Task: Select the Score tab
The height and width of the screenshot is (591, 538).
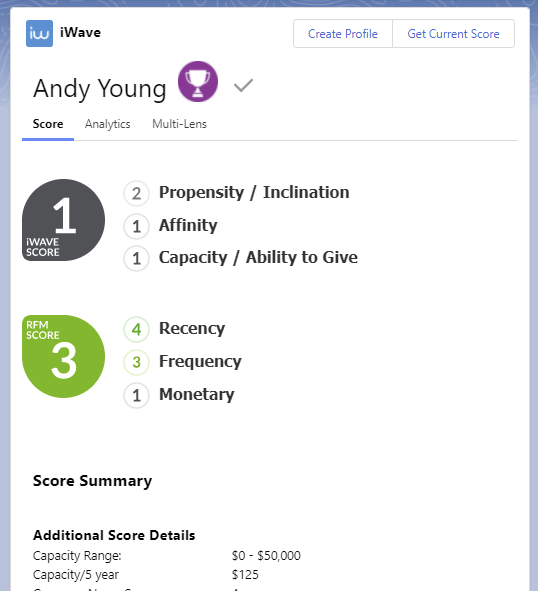Action: click(x=48, y=124)
